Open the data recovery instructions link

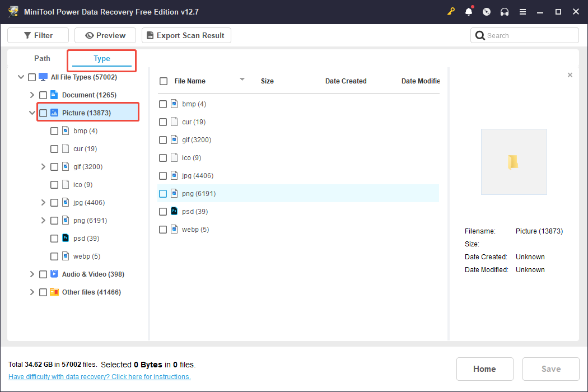pos(99,376)
